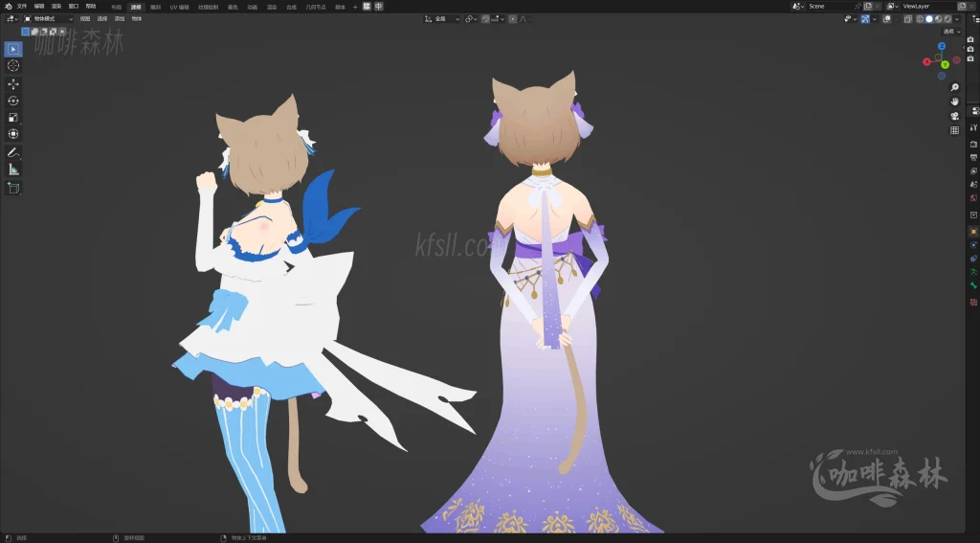This screenshot has width=980, height=543.
Task: Toggle proportional editing button
Action: tap(513, 19)
